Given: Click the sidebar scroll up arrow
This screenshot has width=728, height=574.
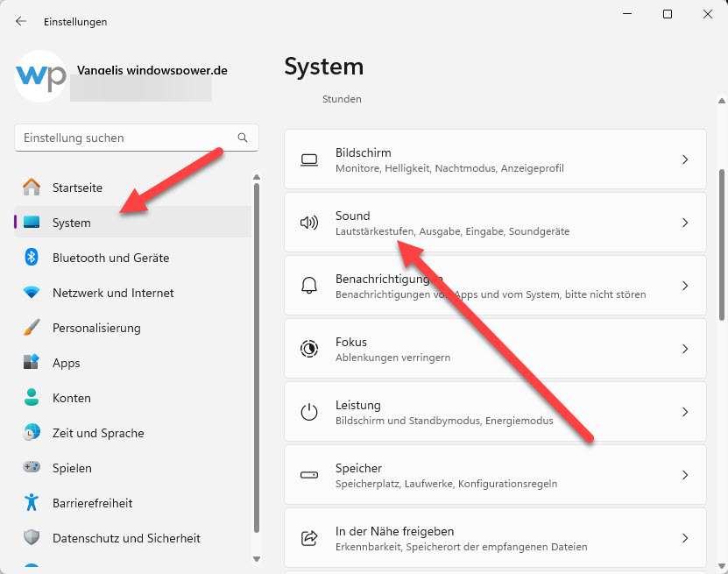Looking at the screenshot, I should click(x=257, y=177).
